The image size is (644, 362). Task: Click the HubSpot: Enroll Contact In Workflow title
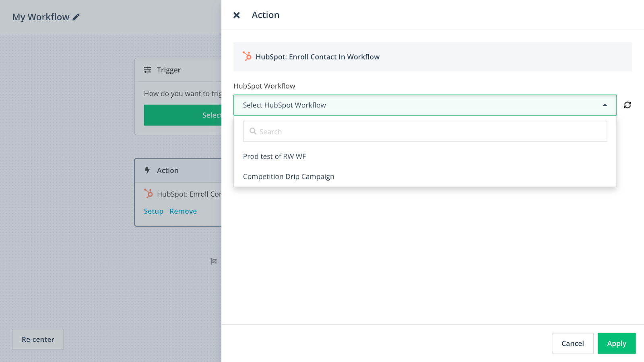point(318,57)
